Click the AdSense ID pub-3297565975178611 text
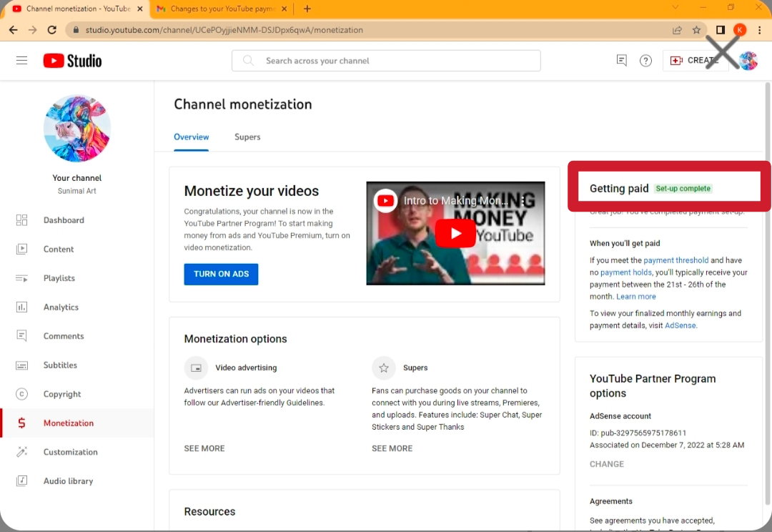Viewport: 772px width, 532px height. pos(638,433)
